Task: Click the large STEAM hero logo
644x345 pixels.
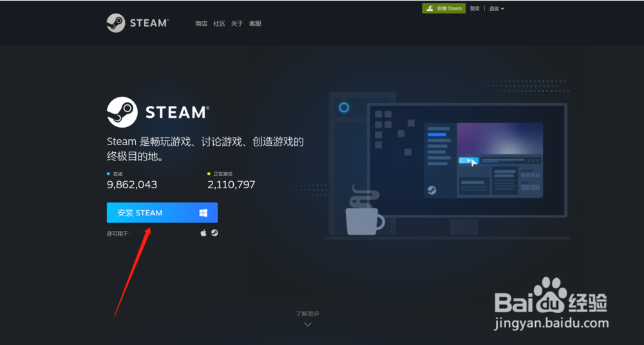Action: pyautogui.click(x=158, y=112)
